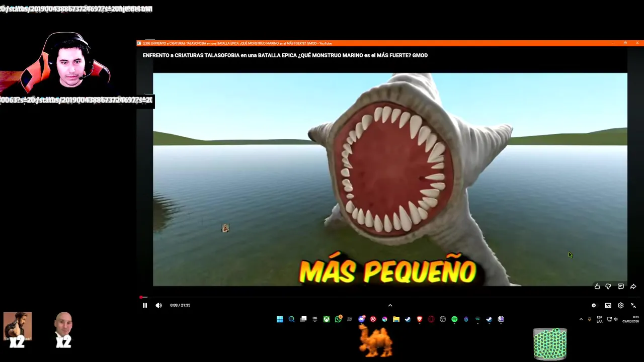Click the microphone tray icon
Screen dimensions: 644x362
click(x=589, y=319)
